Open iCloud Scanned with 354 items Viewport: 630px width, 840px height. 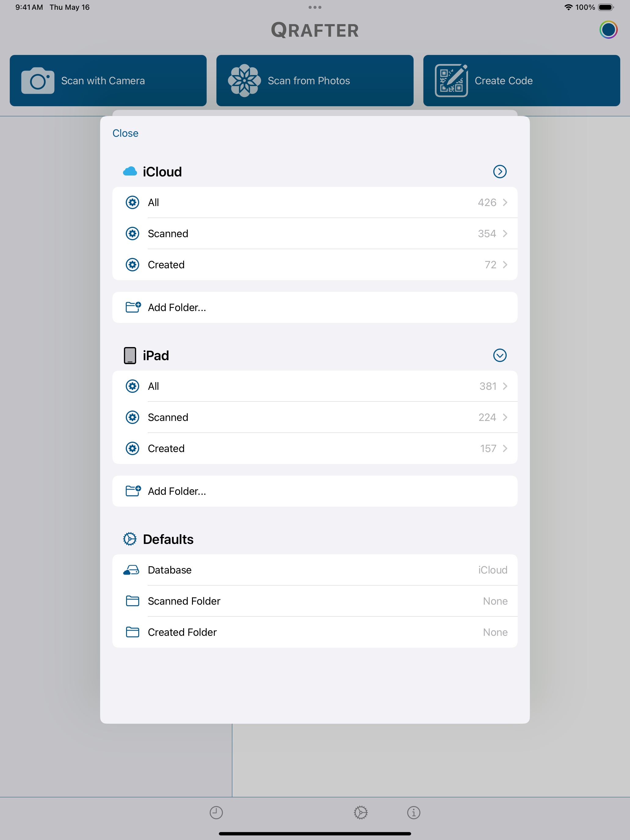315,234
